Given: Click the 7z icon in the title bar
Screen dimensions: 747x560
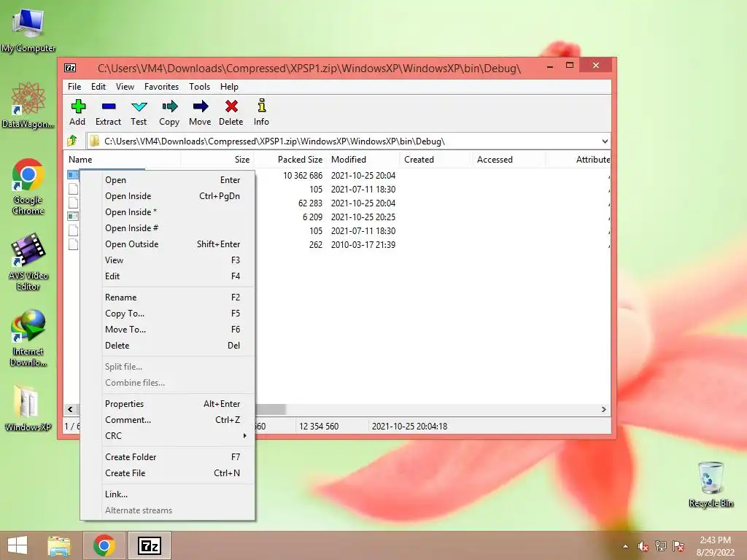Looking at the screenshot, I should (70, 68).
